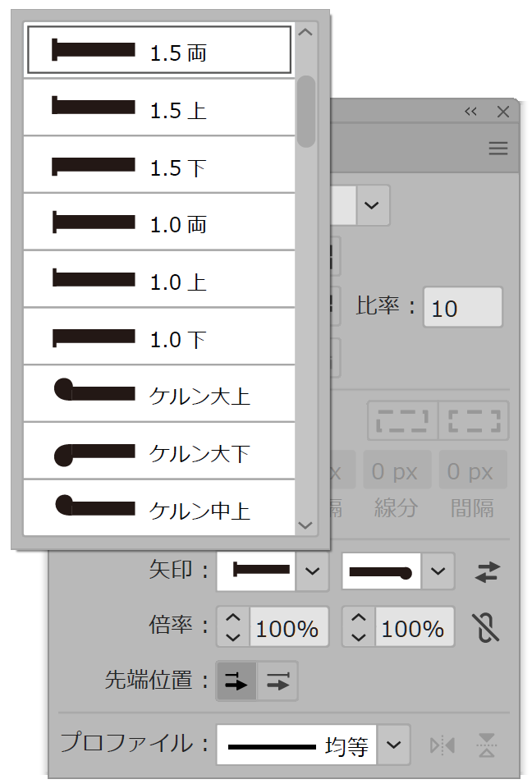
Task: Select the dashes preserve exact length icon
Action: [402, 420]
